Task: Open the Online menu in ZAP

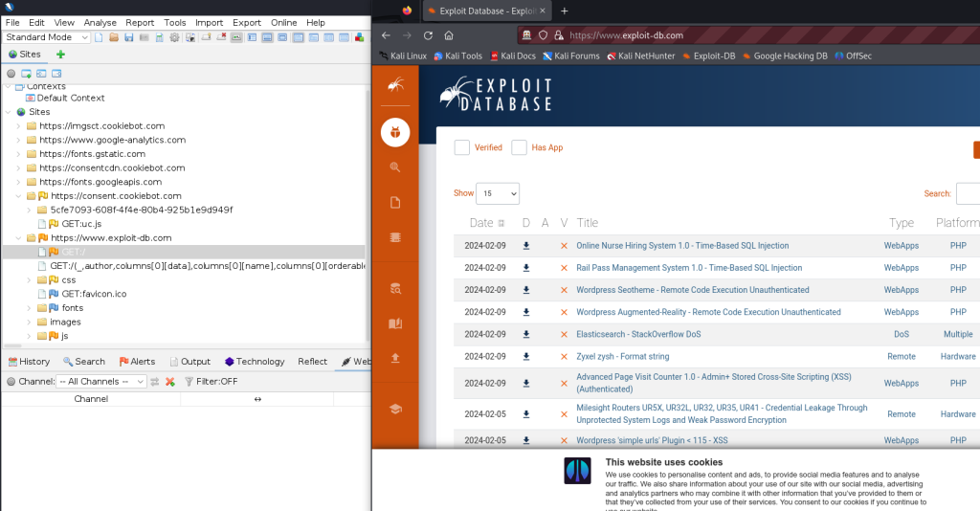Action: [283, 23]
